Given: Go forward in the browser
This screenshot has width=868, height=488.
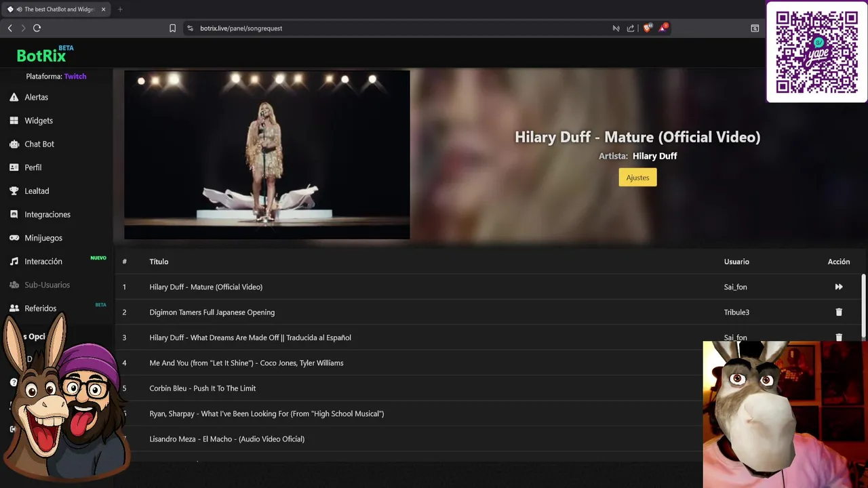Looking at the screenshot, I should pyautogui.click(x=23, y=28).
